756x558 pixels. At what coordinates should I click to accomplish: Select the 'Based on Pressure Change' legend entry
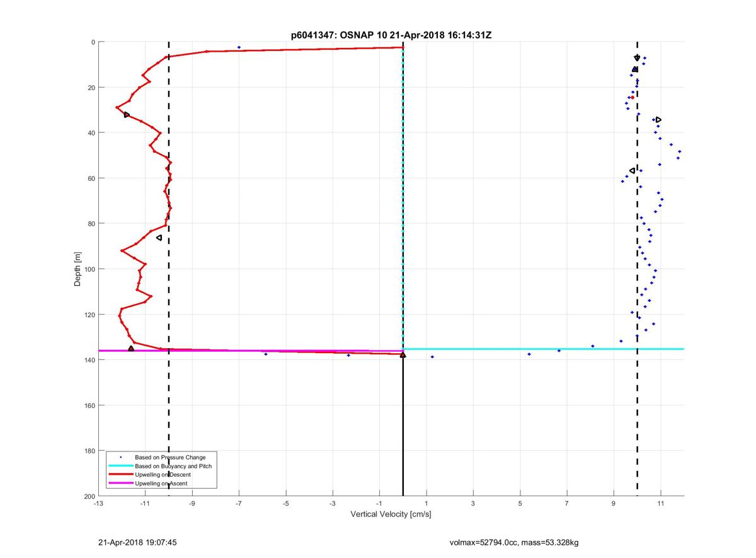170,457
